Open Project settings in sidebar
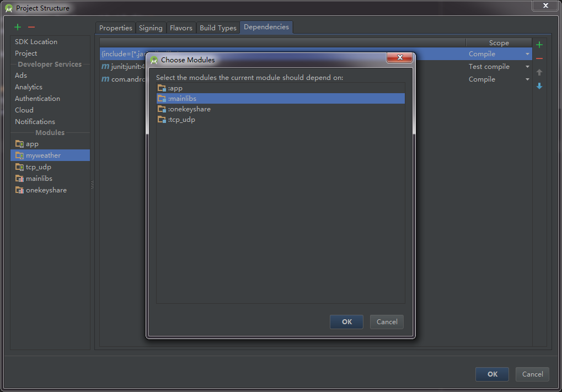Screen dimensions: 562x392 pyautogui.click(x=26, y=53)
